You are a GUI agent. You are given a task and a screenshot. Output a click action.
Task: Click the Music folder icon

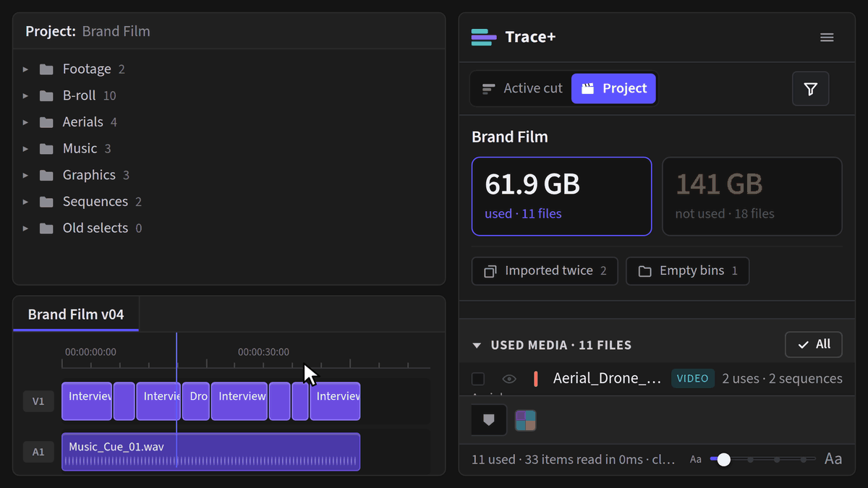click(46, 149)
